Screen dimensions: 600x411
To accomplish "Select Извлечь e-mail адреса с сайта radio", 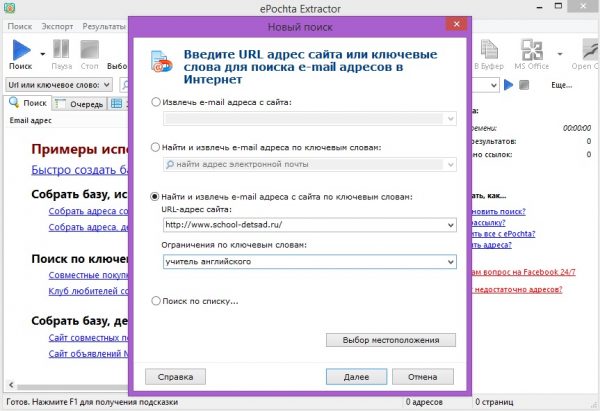I will [x=156, y=102].
